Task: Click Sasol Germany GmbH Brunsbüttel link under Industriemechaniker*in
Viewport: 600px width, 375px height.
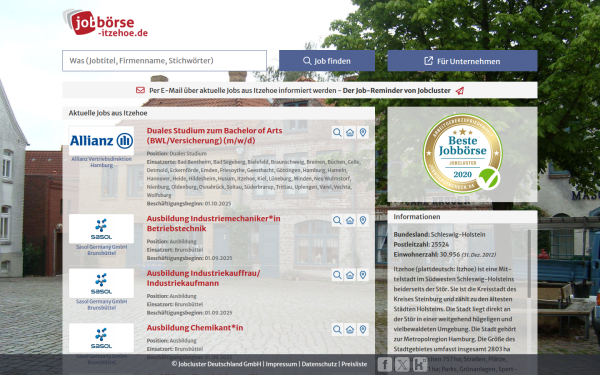Action: coord(101,250)
